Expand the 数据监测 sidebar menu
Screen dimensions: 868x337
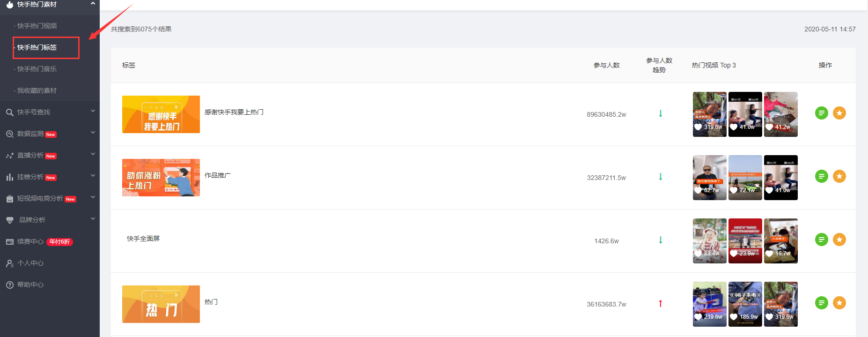93,133
